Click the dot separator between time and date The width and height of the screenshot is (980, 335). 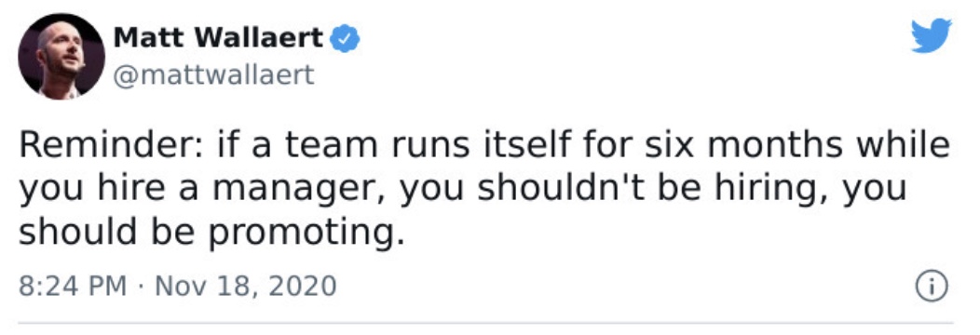click(x=141, y=287)
